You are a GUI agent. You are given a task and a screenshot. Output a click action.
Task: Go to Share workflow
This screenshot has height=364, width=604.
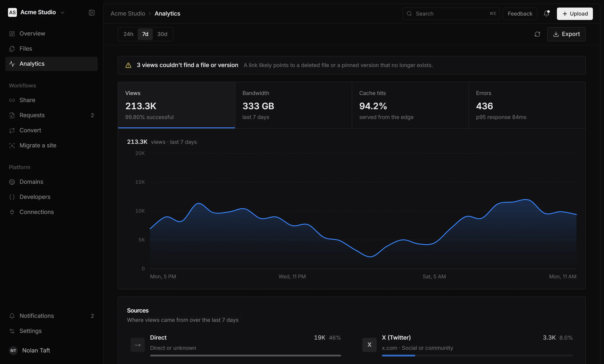click(x=52, y=100)
